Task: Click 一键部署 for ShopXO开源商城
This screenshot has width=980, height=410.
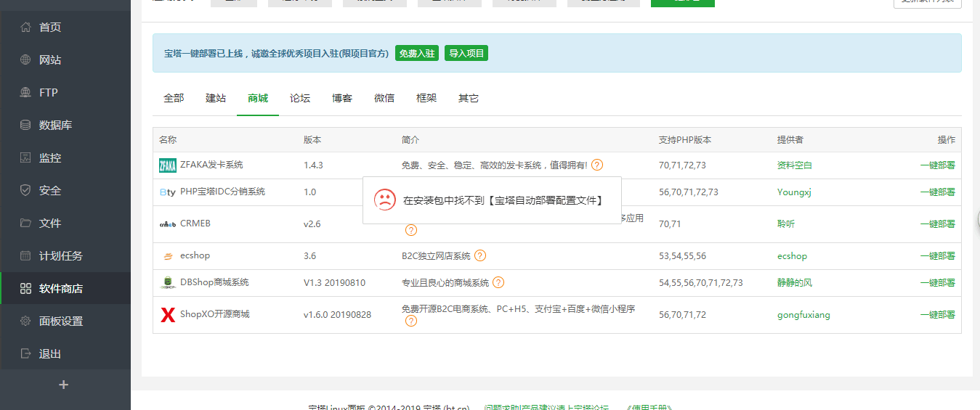Action: point(937,315)
